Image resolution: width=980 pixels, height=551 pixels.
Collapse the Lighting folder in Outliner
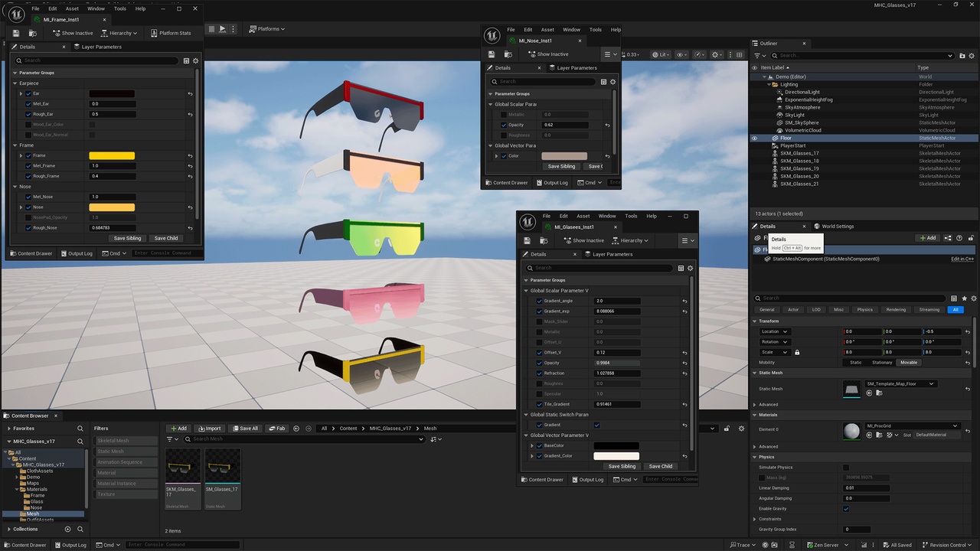pyautogui.click(x=770, y=84)
